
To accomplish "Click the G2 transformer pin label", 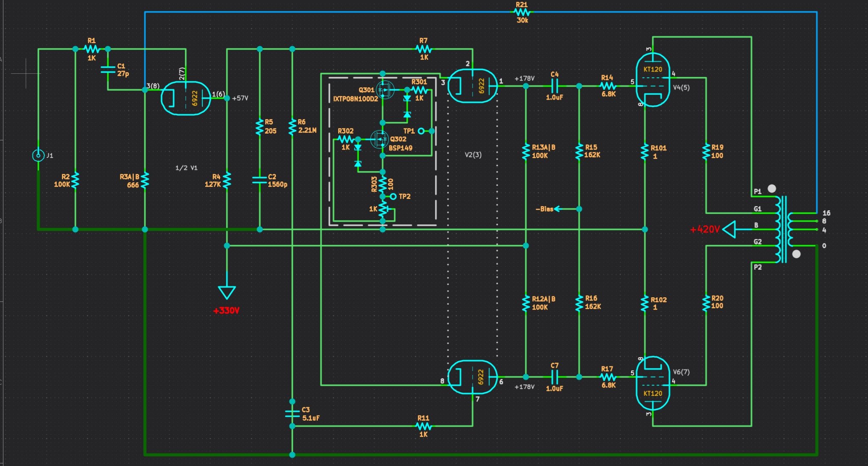I will (x=757, y=242).
